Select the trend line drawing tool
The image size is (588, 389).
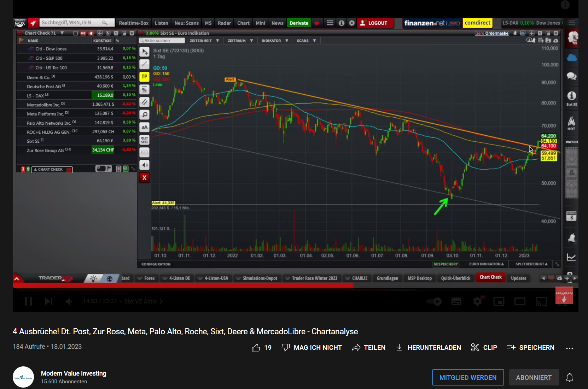(x=144, y=64)
